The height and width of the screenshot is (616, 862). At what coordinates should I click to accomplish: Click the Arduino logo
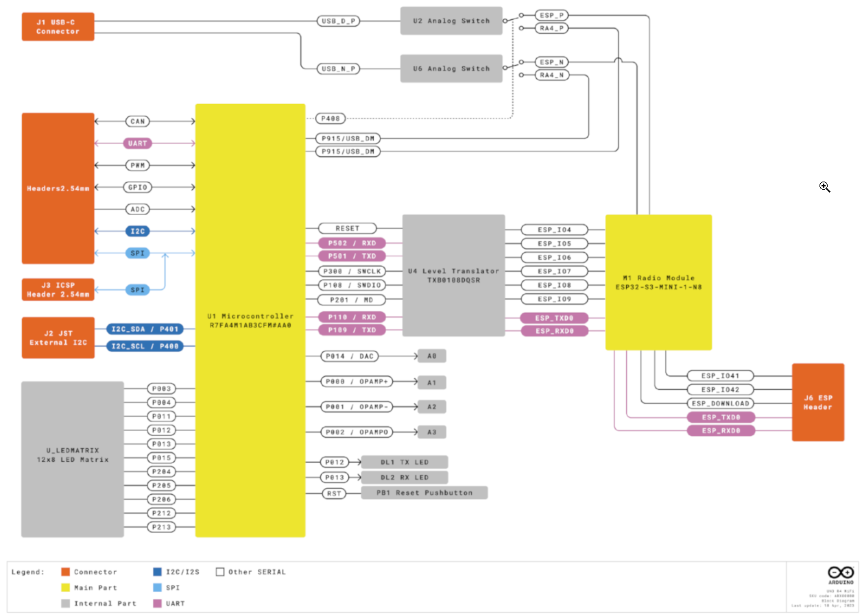pos(841,574)
